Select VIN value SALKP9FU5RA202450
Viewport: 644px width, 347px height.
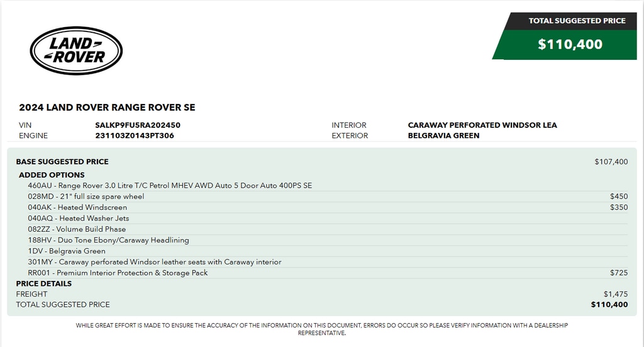[x=138, y=125]
